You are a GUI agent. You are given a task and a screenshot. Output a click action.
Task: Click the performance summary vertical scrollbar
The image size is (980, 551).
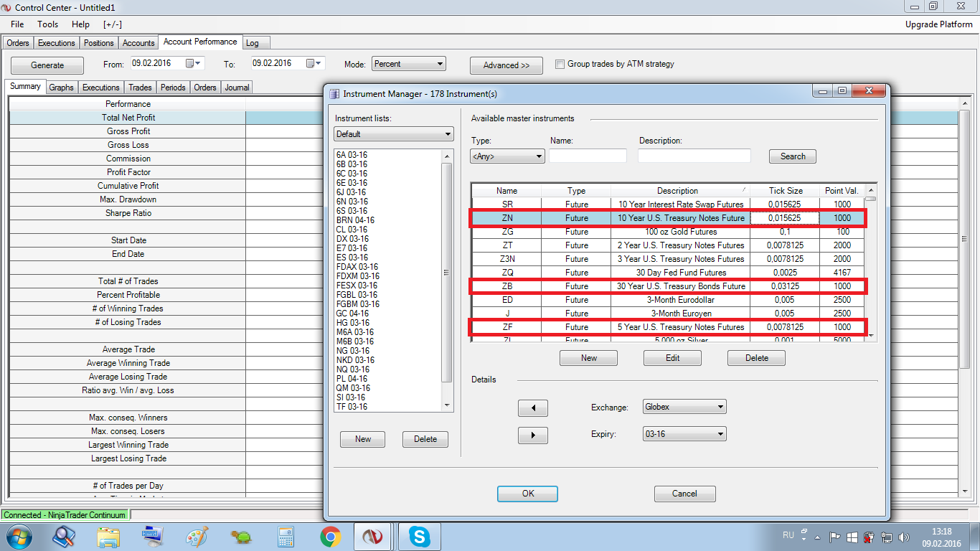964,296
